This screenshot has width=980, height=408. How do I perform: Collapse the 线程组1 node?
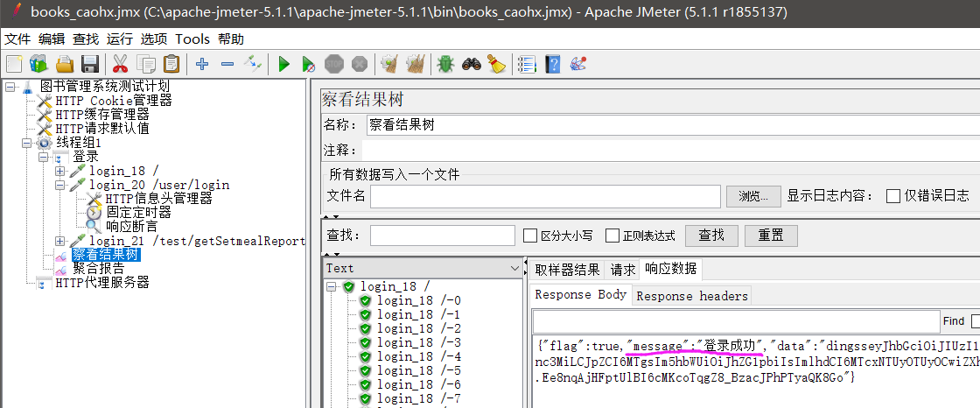click(26, 143)
